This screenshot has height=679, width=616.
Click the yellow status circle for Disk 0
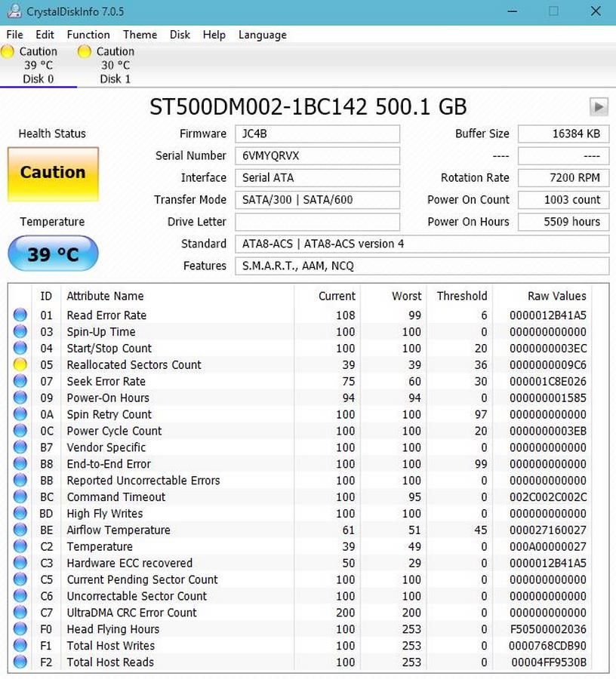click(8, 51)
